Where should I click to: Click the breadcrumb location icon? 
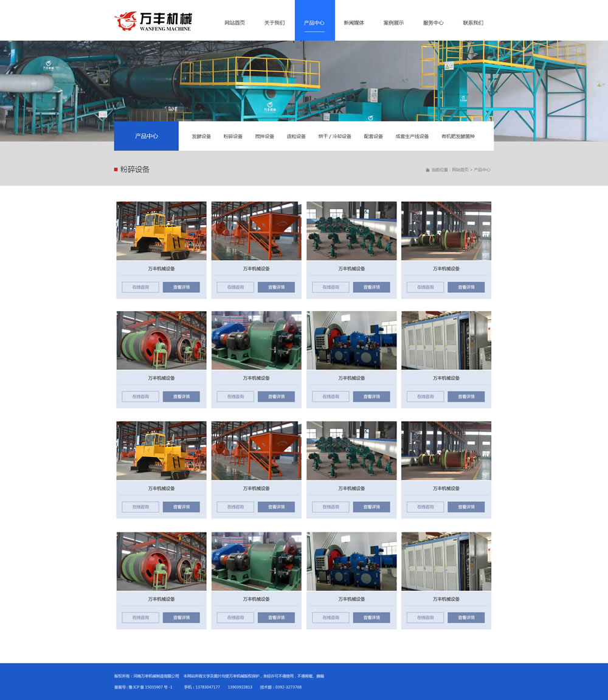click(427, 170)
